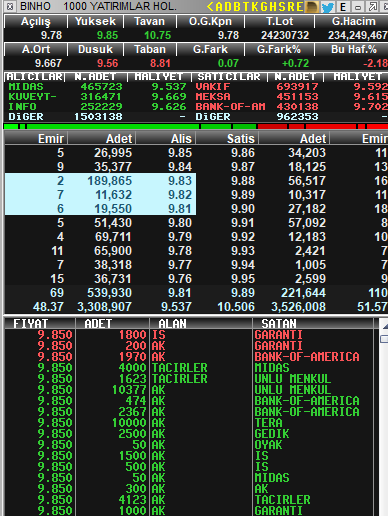
Task: Click the T.Lot header cell
Action: coord(279,21)
